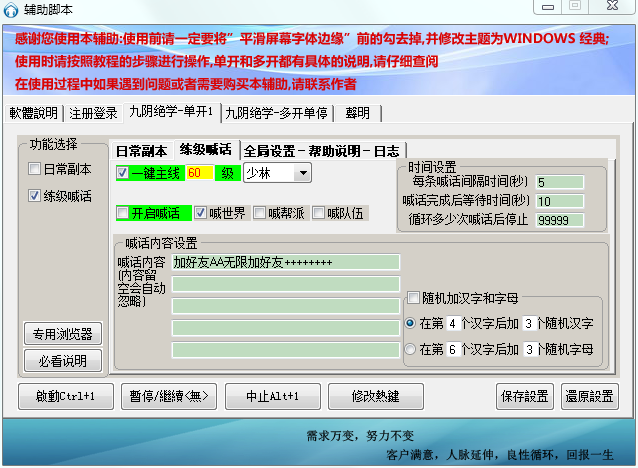
Task: Uncheck the 喊世界 checkbox
Action: click(200, 213)
